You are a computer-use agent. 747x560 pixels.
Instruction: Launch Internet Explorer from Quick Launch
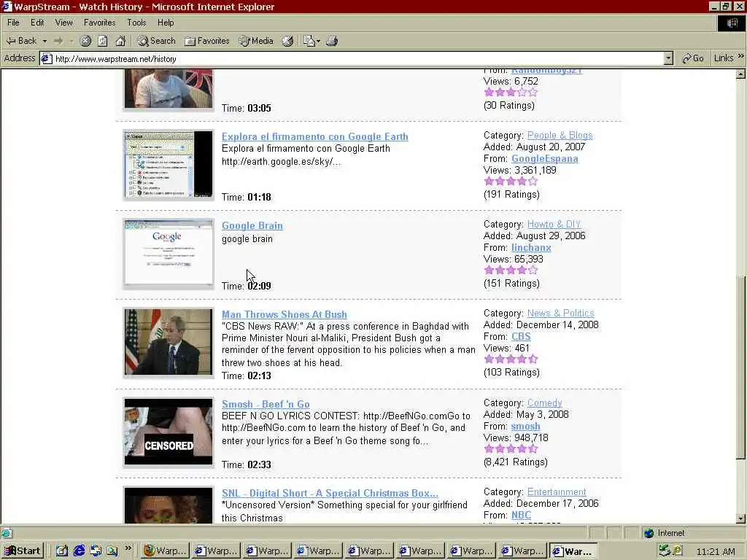coord(79,551)
